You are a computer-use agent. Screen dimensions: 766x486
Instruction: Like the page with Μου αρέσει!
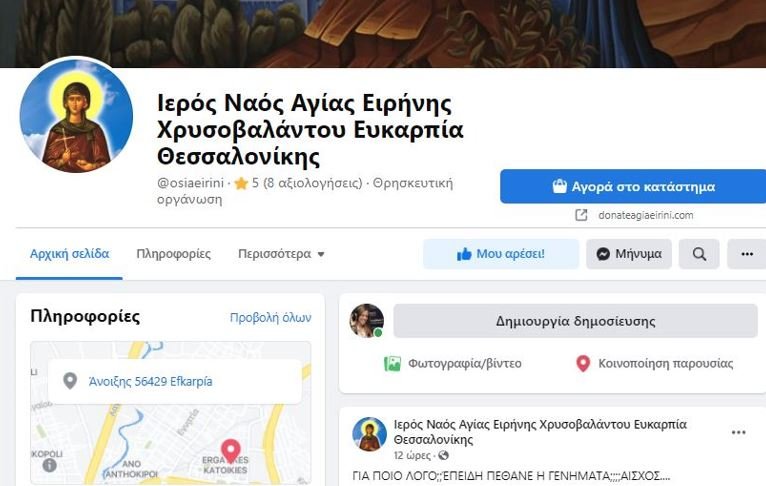click(x=501, y=254)
